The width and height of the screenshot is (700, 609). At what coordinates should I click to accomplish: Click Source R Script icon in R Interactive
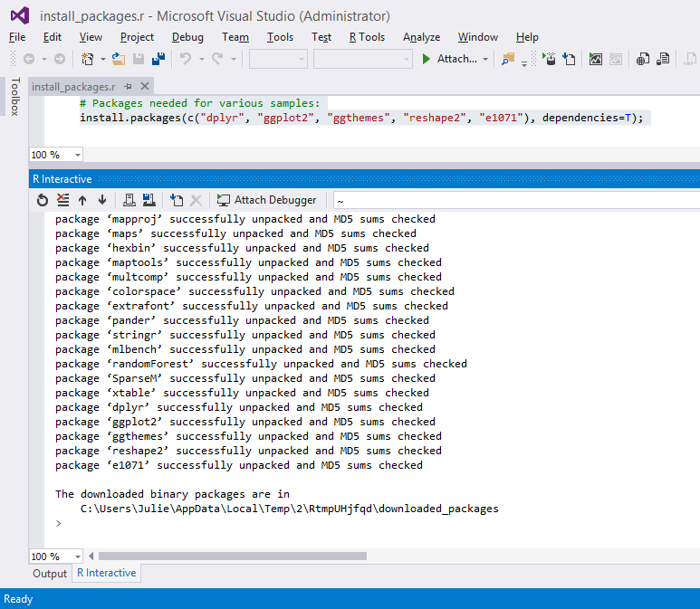pos(177,200)
